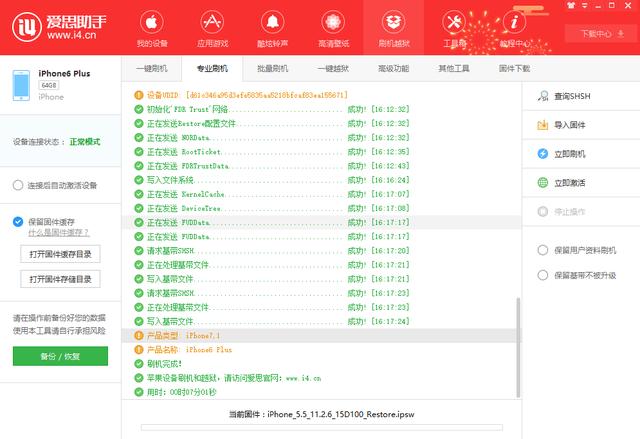Select 请求基带SHSH row at 16:17:20
Image resolution: width=640 pixels, height=439 pixels.
[x=321, y=251]
